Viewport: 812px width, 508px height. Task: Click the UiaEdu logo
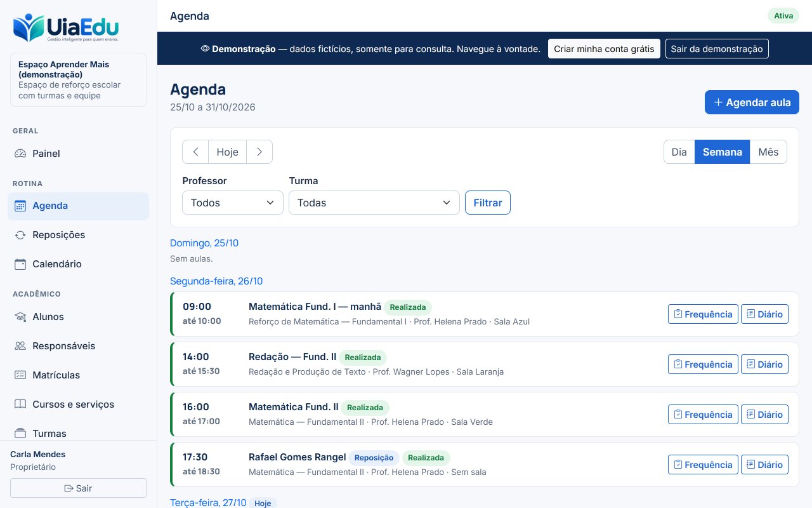[66, 28]
